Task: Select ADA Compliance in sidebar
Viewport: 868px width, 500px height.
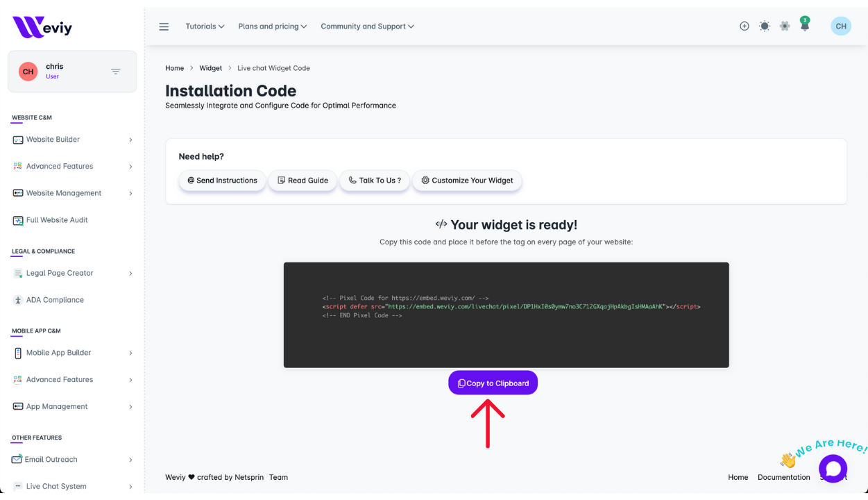Action: [x=55, y=300]
